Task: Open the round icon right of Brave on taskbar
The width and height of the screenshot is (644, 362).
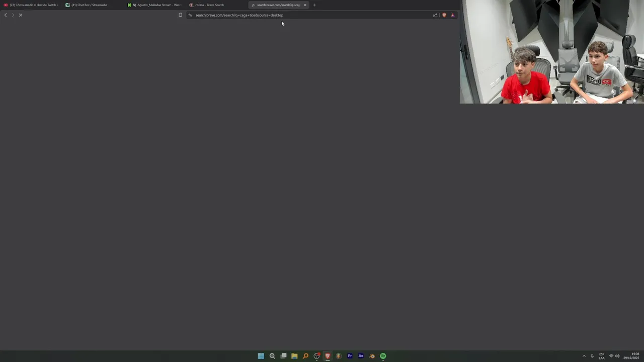Action: click(339, 356)
